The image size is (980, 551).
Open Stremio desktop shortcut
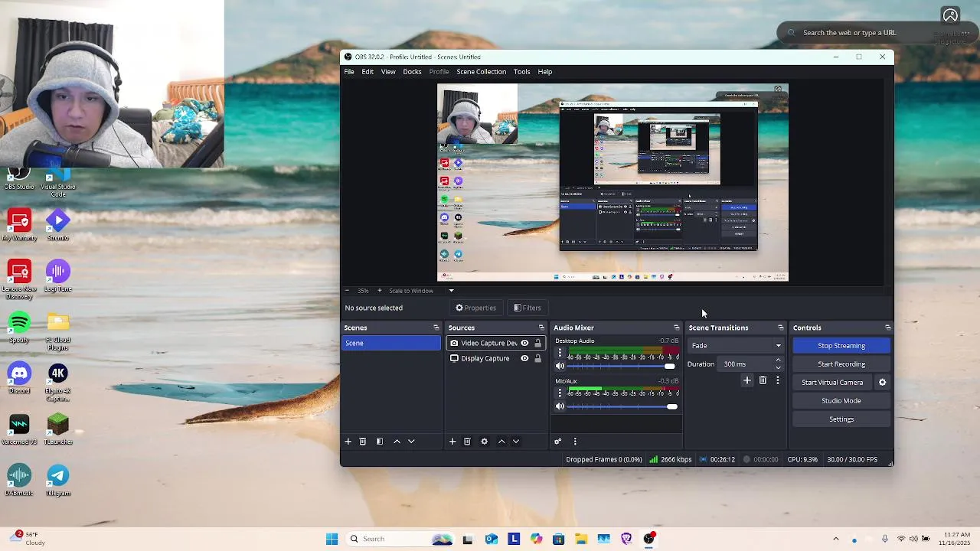(x=58, y=225)
